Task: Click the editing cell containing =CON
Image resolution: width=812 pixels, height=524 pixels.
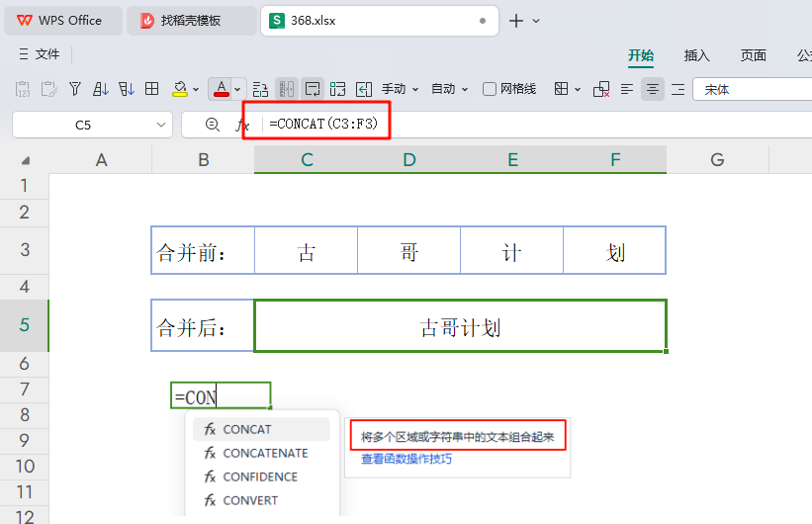Action: pyautogui.click(x=221, y=396)
